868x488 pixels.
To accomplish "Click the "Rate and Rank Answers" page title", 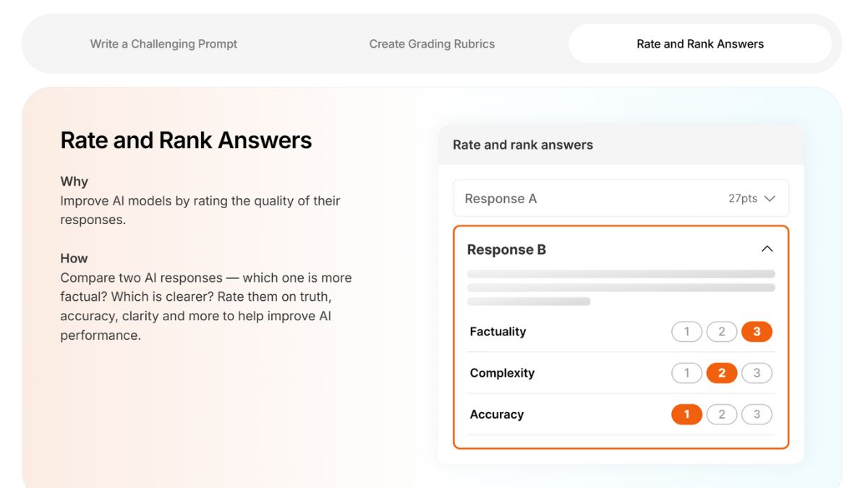I will tap(186, 140).
